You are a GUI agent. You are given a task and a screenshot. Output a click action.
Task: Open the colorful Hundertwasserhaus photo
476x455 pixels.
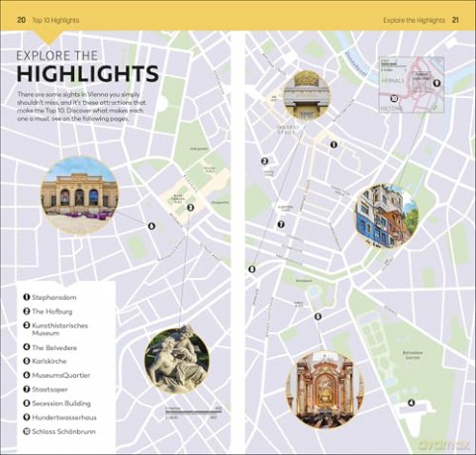[387, 216]
